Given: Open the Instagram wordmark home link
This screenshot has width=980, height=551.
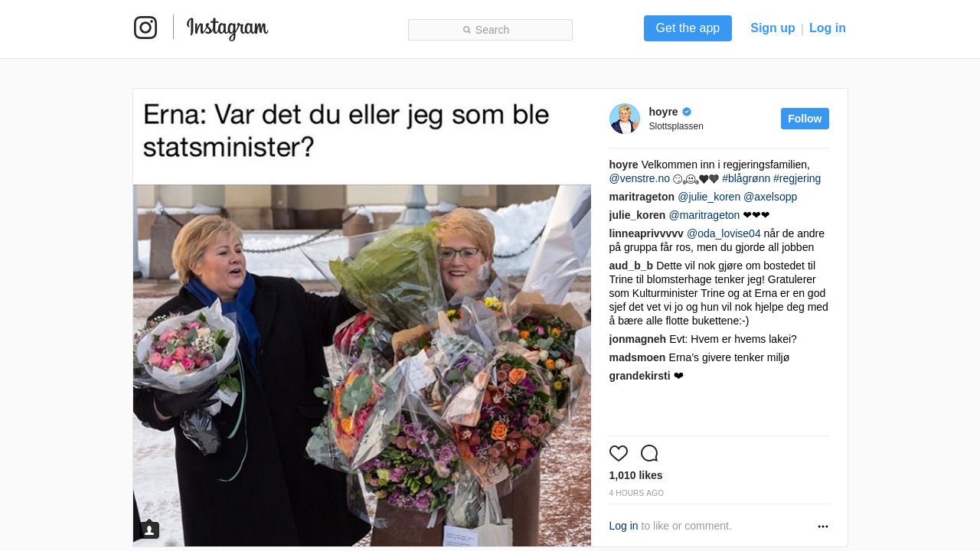Looking at the screenshot, I should pos(227,28).
